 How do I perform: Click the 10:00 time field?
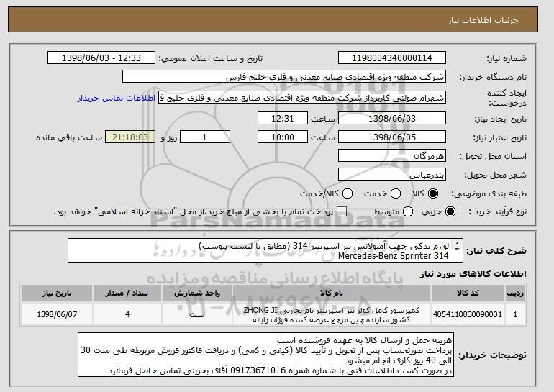[283, 137]
